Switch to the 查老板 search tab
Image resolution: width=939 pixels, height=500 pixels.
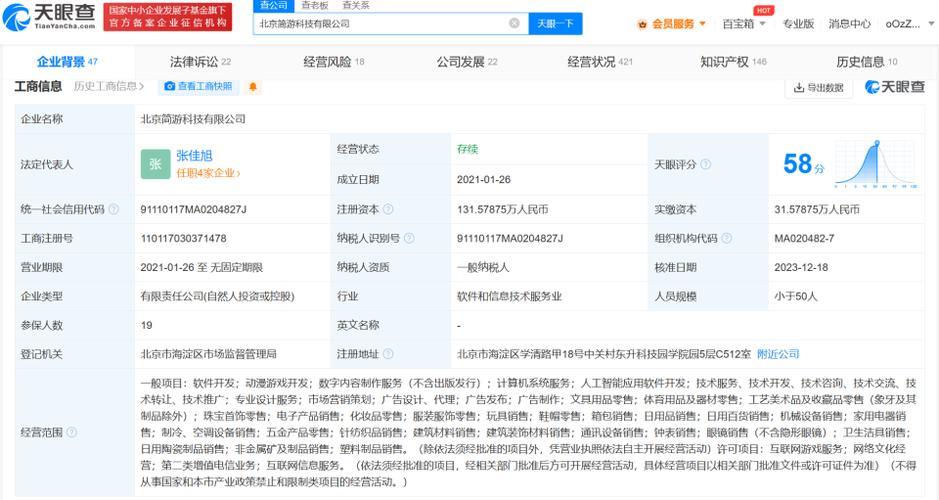coord(314,5)
